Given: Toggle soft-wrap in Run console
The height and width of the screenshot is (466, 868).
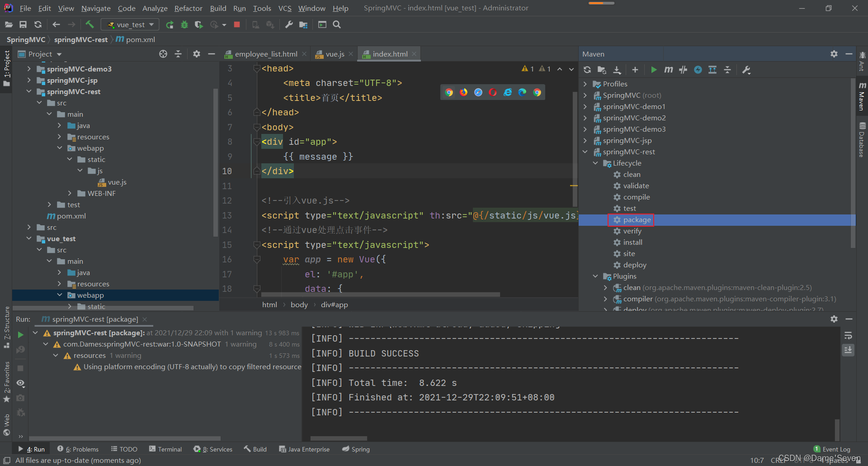Looking at the screenshot, I should 848,336.
